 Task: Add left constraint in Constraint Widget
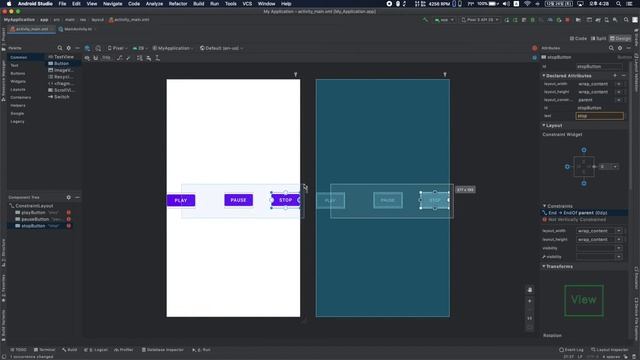pyautogui.click(x=567, y=167)
